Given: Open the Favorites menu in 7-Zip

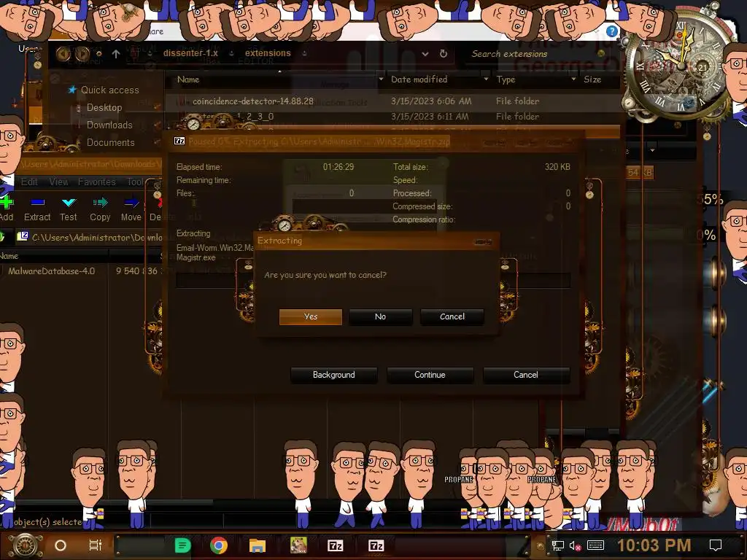Looking at the screenshot, I should (x=97, y=182).
